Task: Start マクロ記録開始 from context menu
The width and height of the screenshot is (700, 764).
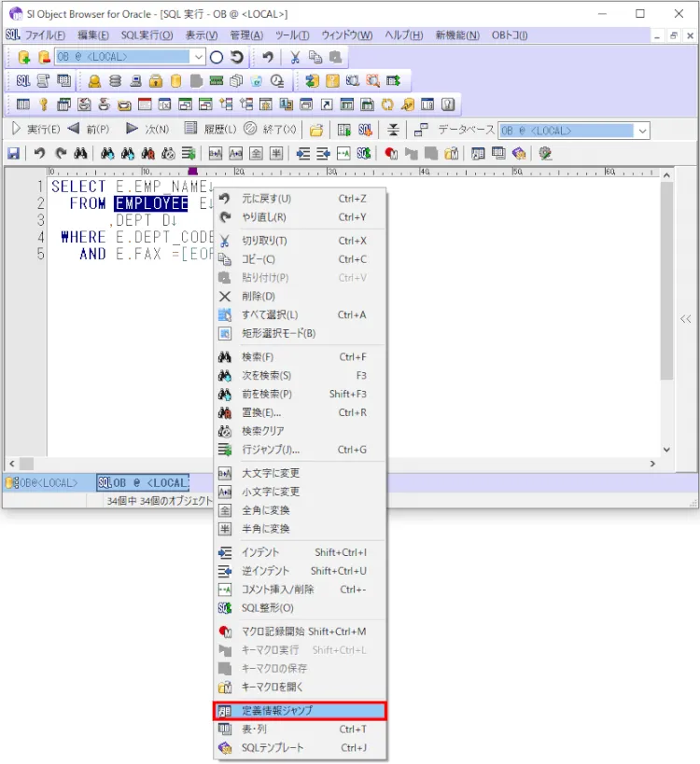Action: tap(300, 632)
